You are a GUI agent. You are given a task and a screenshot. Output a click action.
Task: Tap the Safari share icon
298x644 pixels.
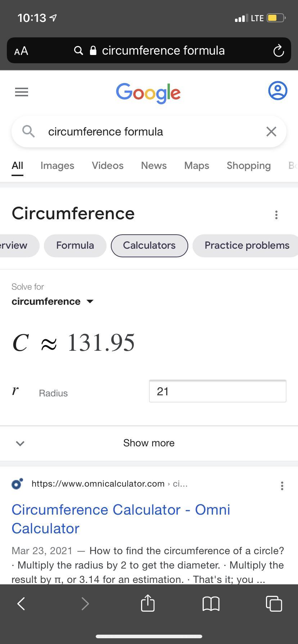tap(148, 603)
